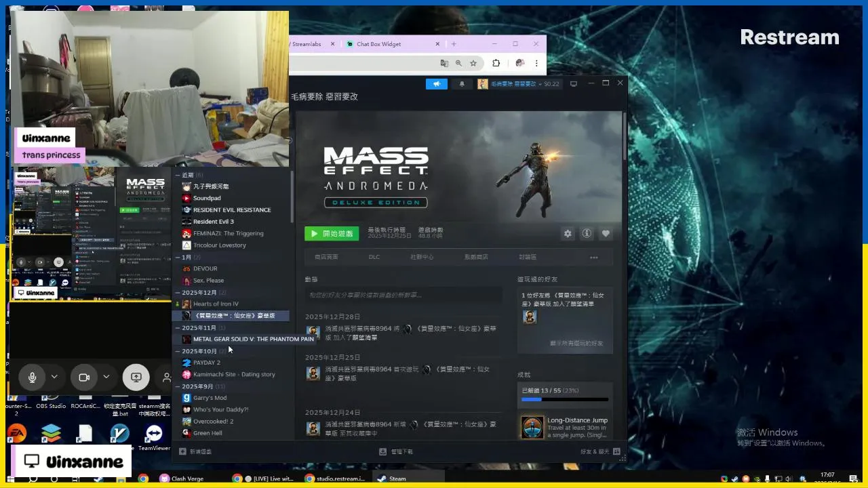Open game settings gear icon
This screenshot has height=488, width=868.
(568, 234)
